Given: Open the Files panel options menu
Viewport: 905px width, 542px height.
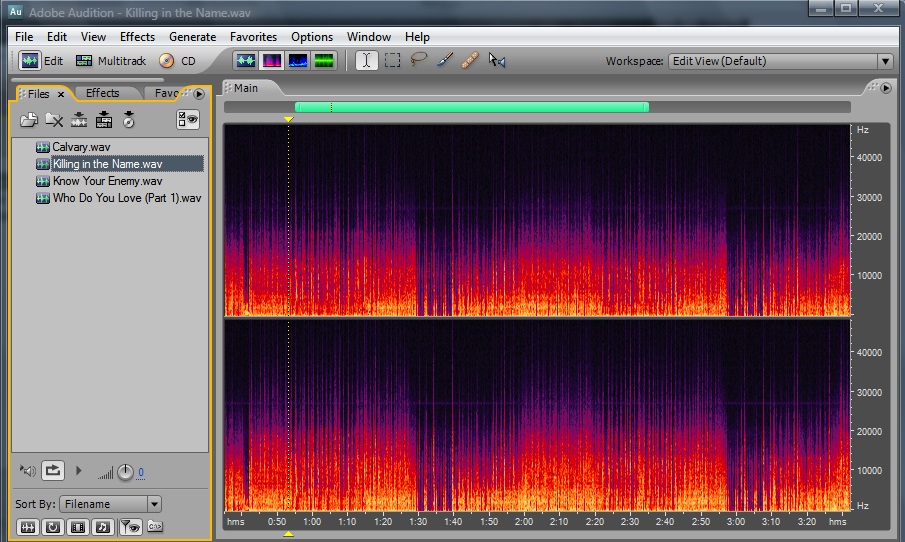Looking at the screenshot, I should (x=199, y=94).
